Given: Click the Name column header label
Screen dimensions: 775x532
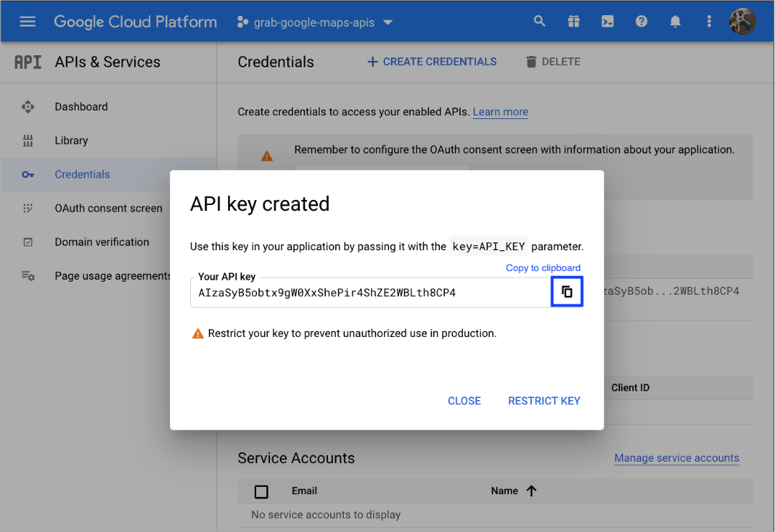Looking at the screenshot, I should tap(504, 491).
